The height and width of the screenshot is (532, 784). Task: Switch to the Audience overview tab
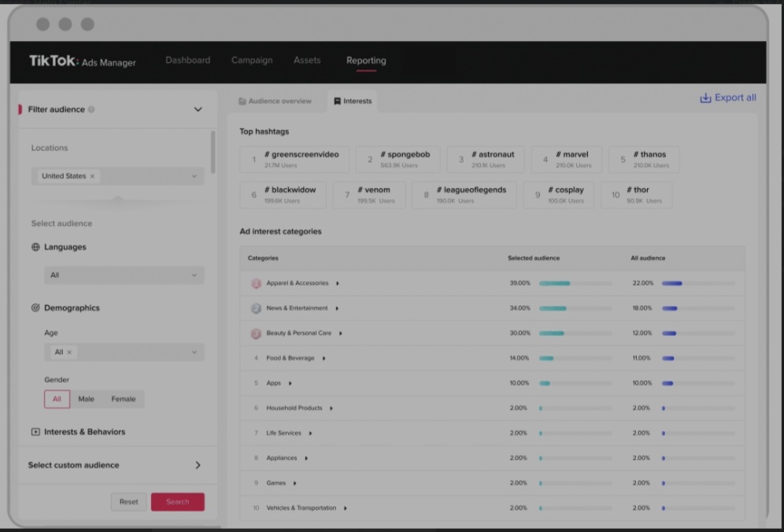click(276, 101)
